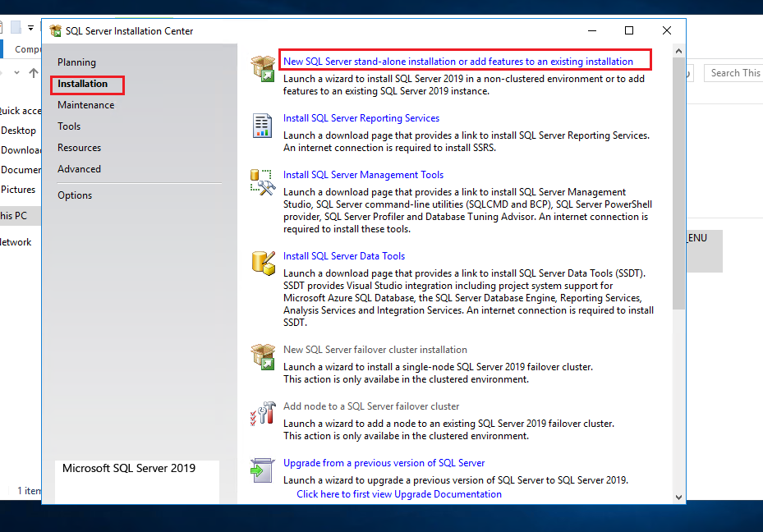The width and height of the screenshot is (763, 532).
Task: Show the Resources section
Action: coord(79,148)
